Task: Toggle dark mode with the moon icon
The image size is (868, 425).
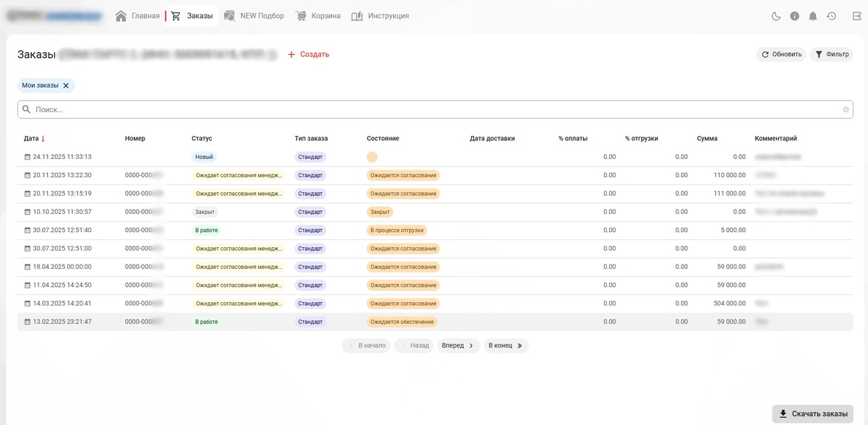Action: coord(776,16)
